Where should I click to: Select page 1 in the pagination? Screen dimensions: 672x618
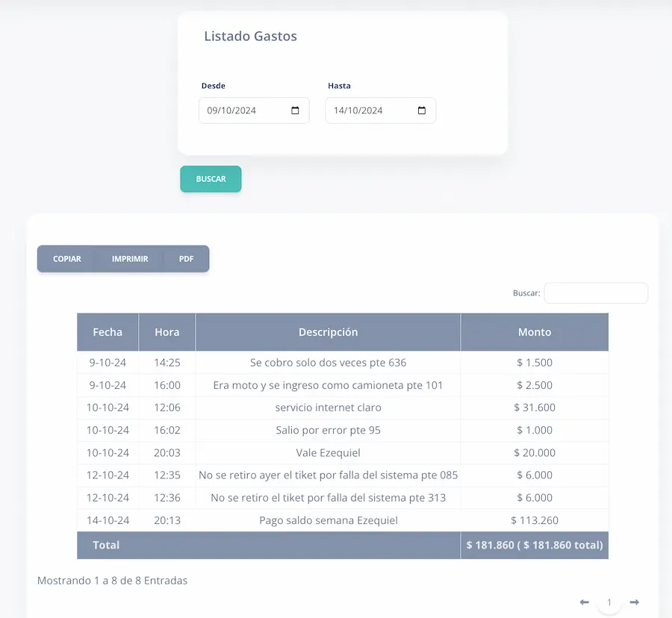tap(609, 602)
